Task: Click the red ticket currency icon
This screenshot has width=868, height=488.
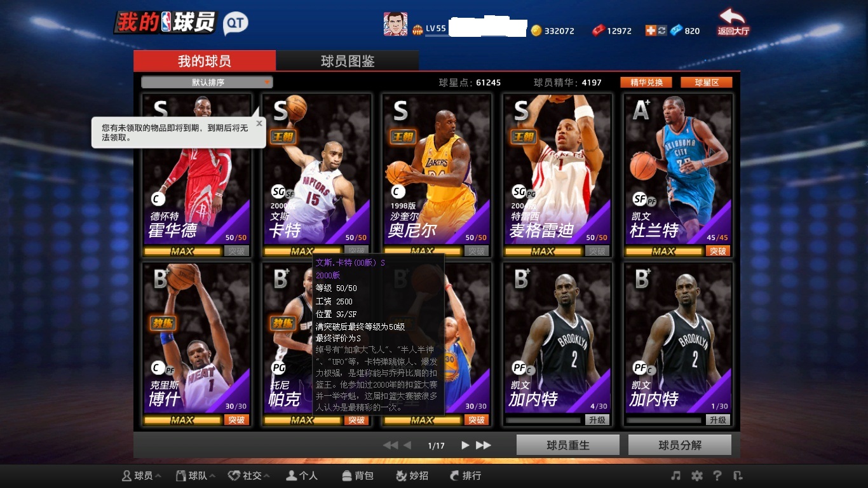Action: [598, 30]
